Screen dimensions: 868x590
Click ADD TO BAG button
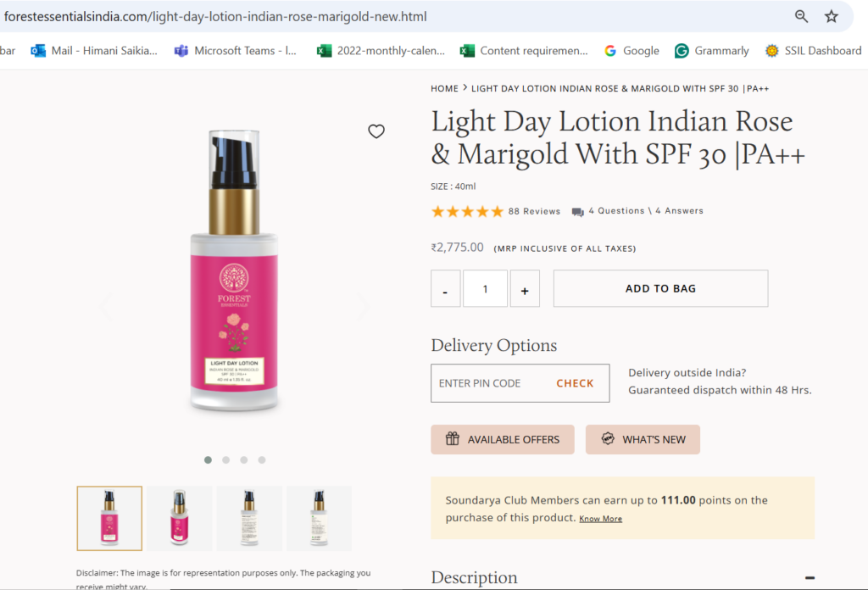[660, 288]
